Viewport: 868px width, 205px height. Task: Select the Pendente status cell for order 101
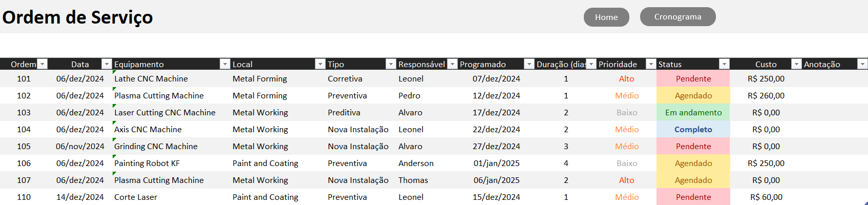(693, 79)
